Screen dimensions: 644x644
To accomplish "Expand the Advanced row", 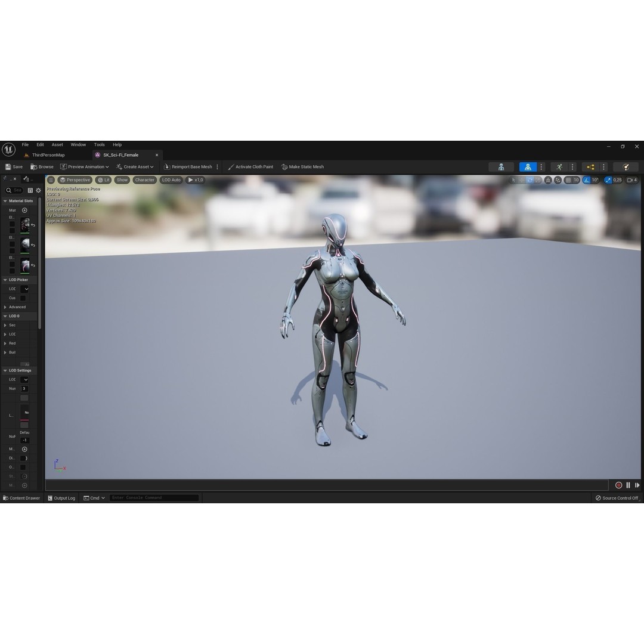I will coord(5,307).
